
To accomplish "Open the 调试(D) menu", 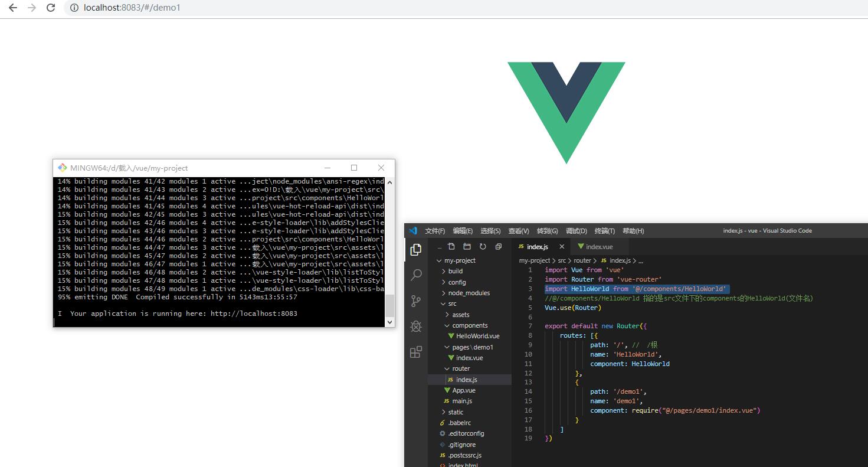I will point(576,231).
